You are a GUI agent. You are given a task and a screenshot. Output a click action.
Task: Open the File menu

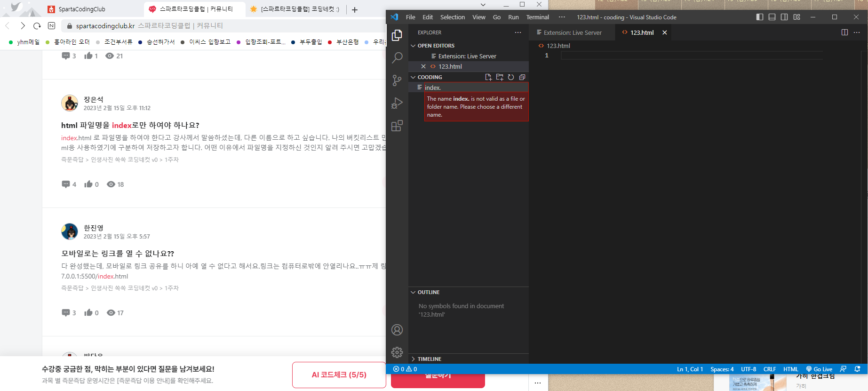coord(410,17)
